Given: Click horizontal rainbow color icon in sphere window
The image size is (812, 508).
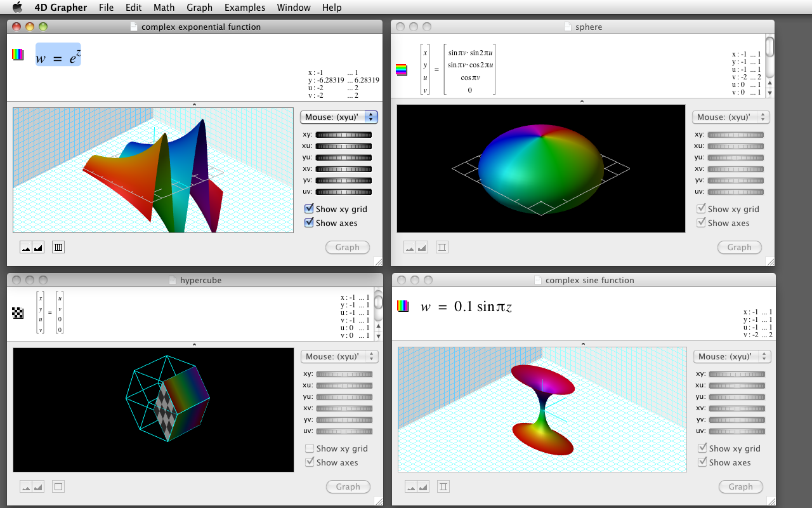Looking at the screenshot, I should point(402,69).
